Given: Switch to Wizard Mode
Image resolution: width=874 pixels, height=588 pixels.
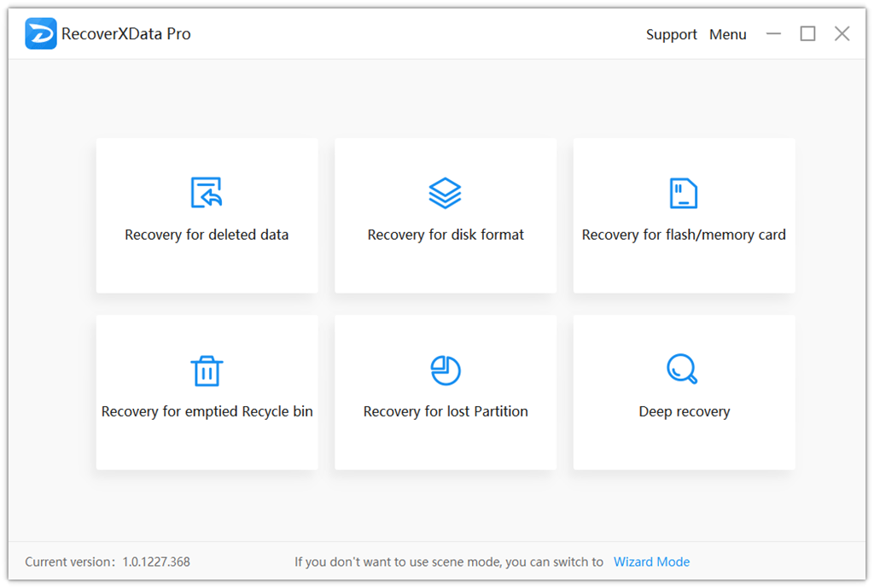Looking at the screenshot, I should (x=651, y=562).
